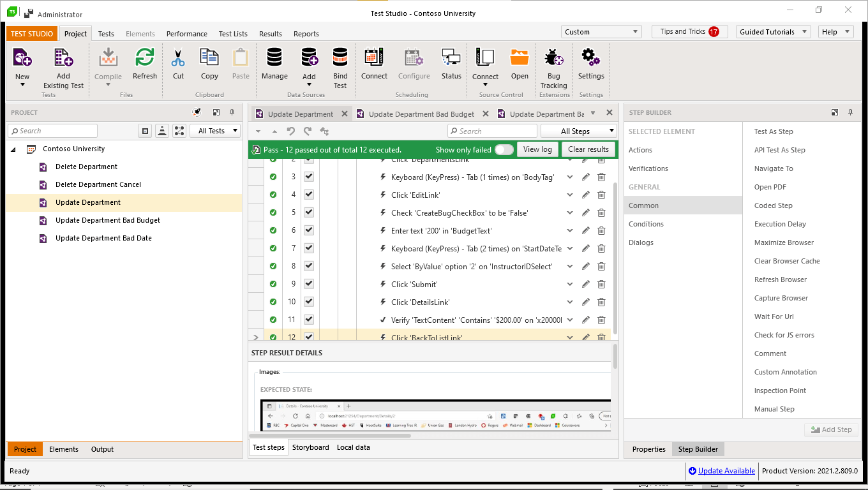Go to the Test Lists tab

point(233,34)
